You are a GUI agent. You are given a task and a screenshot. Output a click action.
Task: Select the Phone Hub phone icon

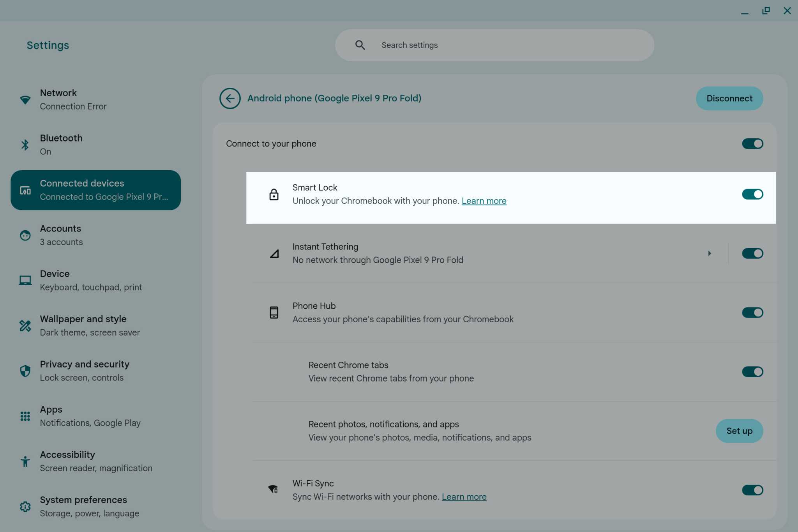(274, 312)
